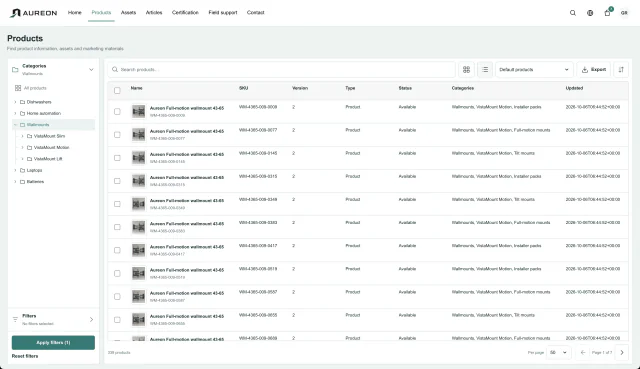Toggle the sort order arrows icon
The image size is (640, 369).
621,69
